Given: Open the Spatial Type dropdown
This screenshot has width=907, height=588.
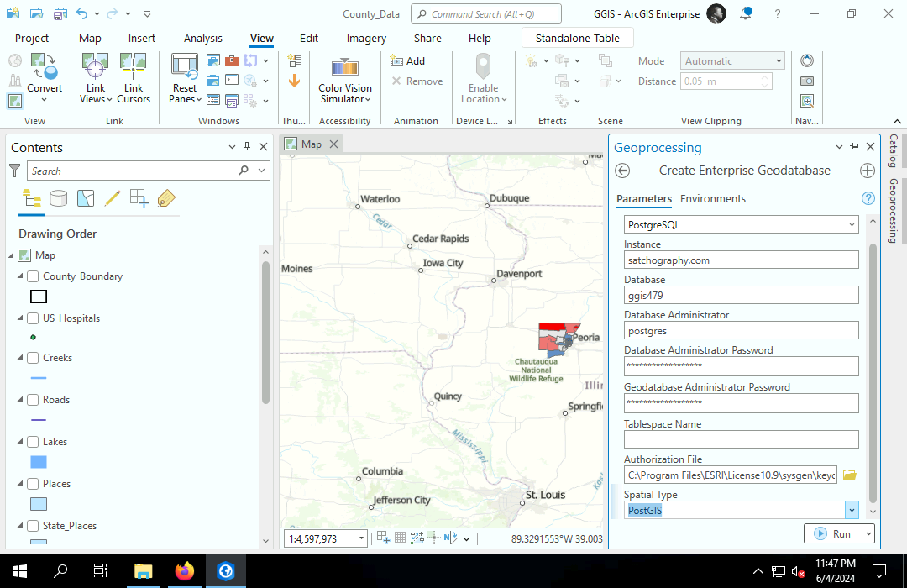Looking at the screenshot, I should pyautogui.click(x=852, y=510).
